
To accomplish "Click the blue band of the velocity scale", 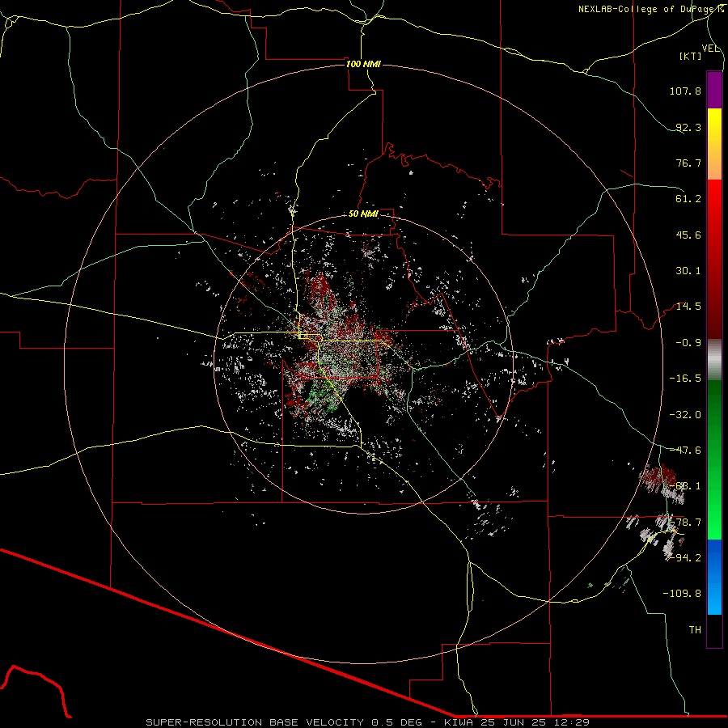I will click(x=714, y=577).
